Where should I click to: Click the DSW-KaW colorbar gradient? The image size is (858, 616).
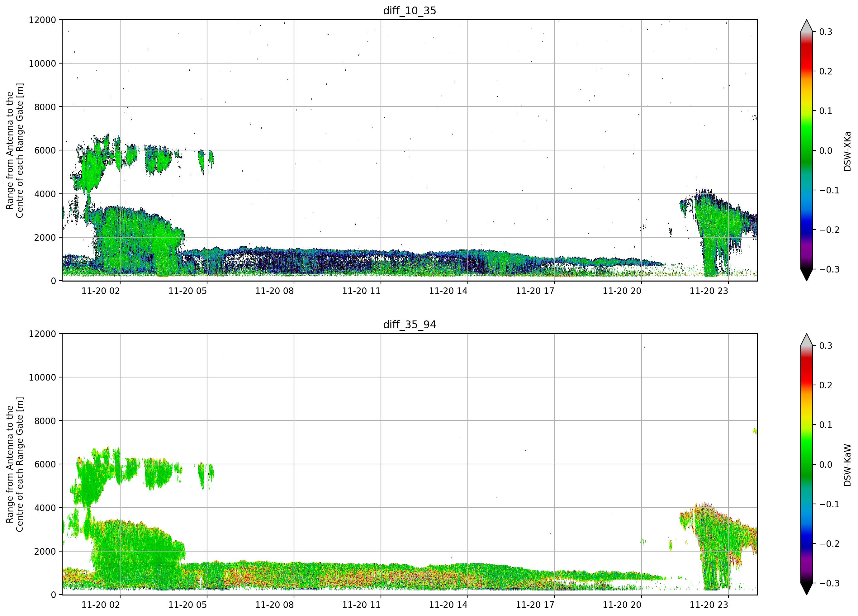(807, 464)
